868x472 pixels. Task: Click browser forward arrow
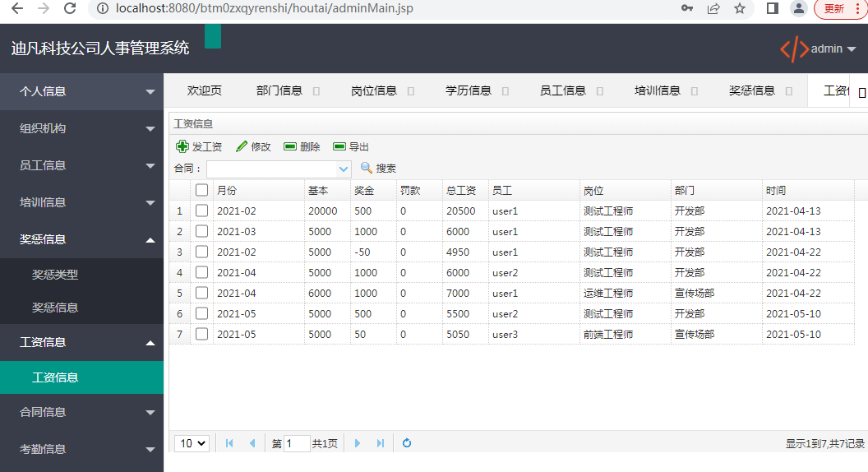(x=44, y=8)
